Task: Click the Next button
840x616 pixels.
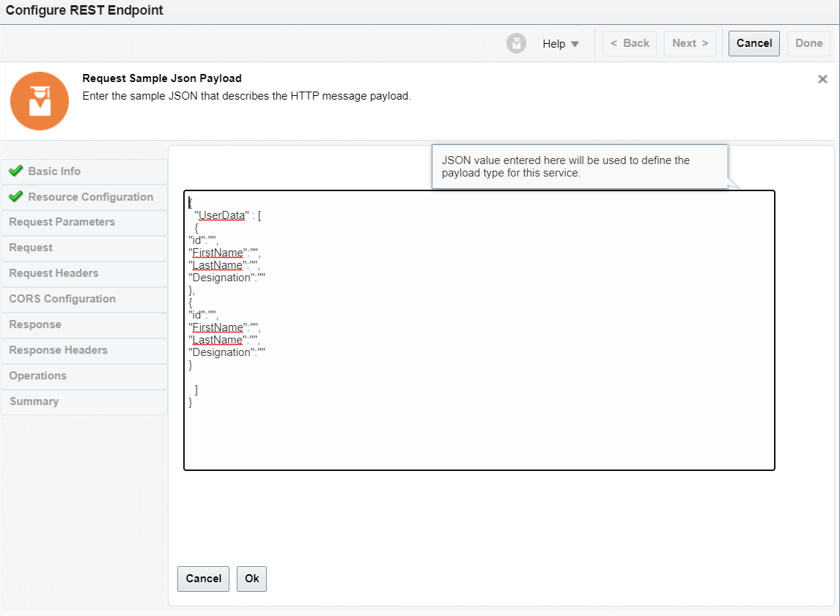Action: tap(689, 42)
